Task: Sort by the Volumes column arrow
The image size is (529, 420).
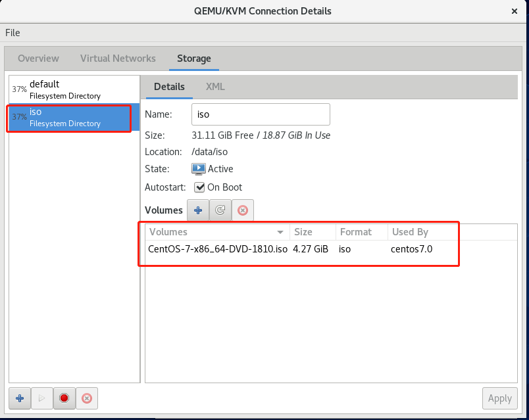Action: click(x=280, y=232)
